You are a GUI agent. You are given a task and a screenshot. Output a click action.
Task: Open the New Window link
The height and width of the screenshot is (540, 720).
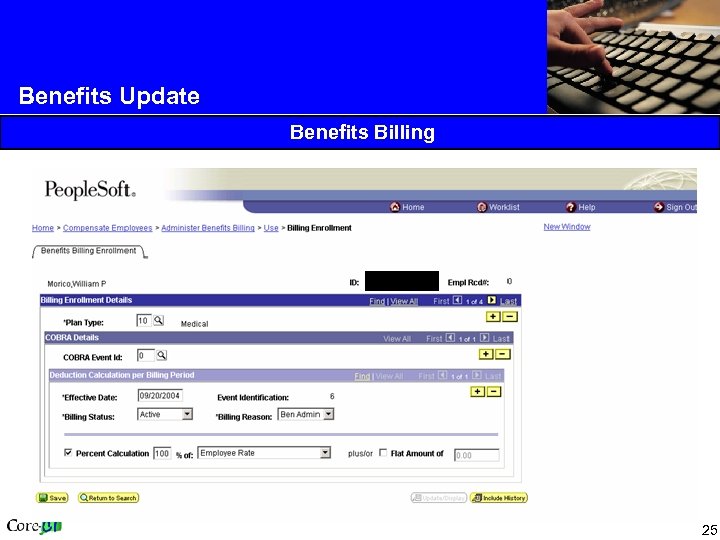pos(567,227)
